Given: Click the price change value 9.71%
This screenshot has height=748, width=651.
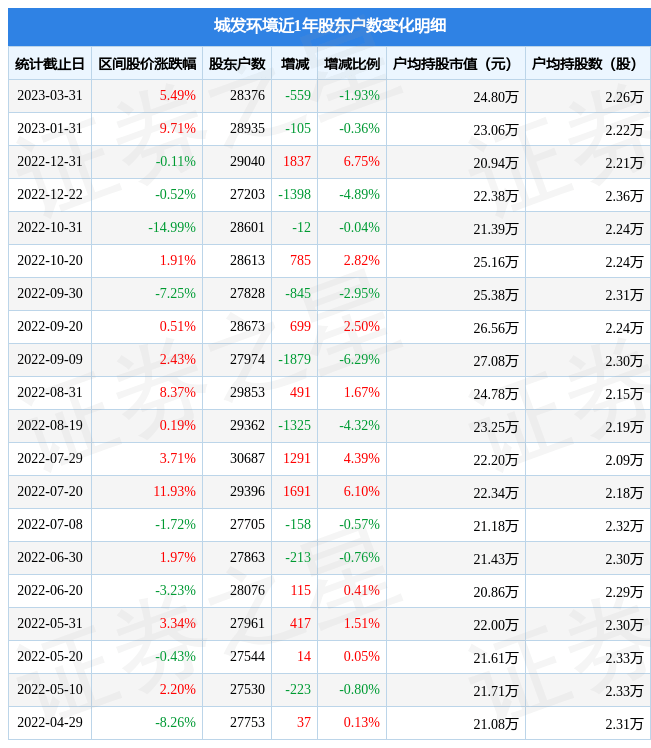Looking at the screenshot, I should tap(177, 128).
